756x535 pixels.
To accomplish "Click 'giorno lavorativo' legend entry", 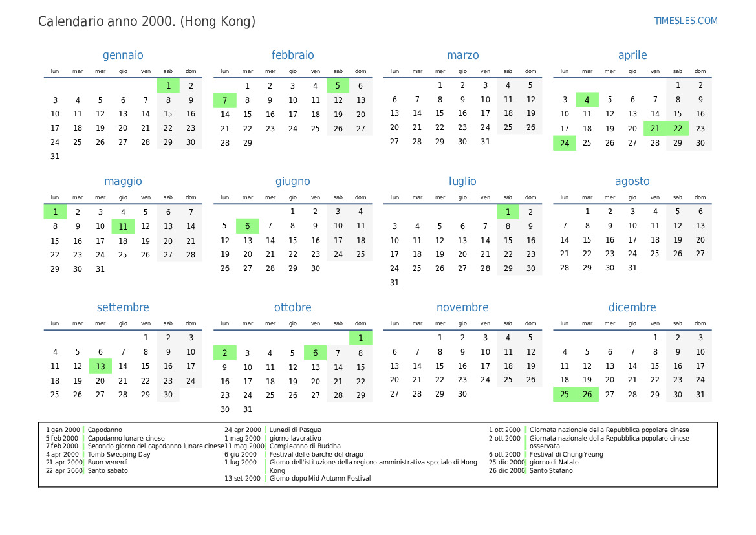I will (x=295, y=438).
